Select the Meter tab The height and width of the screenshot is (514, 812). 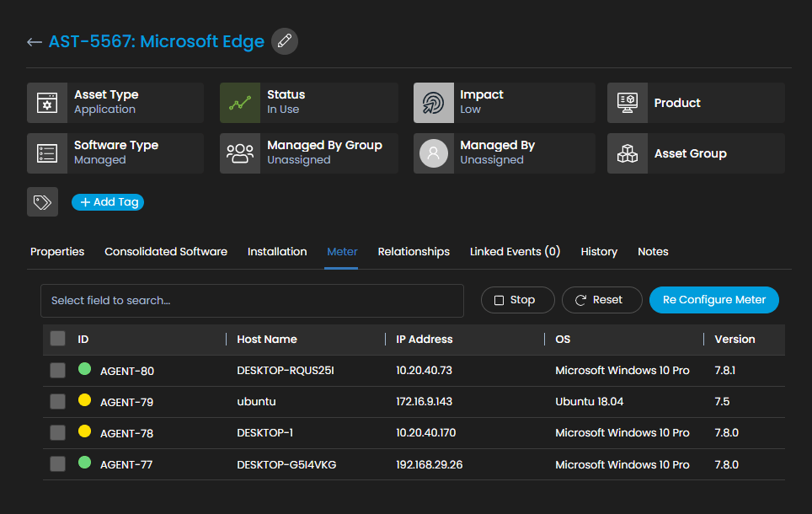tap(342, 252)
